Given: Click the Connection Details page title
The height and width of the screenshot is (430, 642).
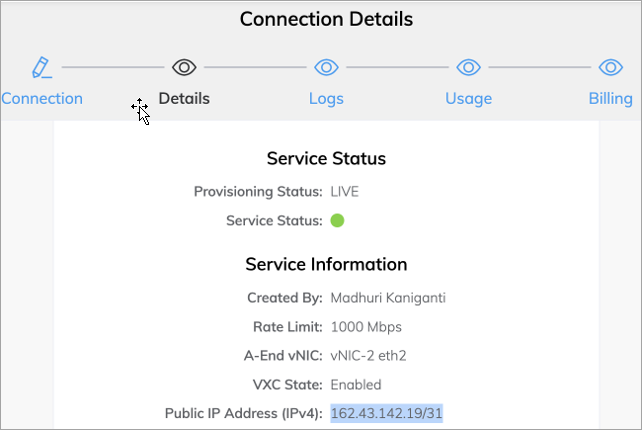Looking at the screenshot, I should [326, 19].
